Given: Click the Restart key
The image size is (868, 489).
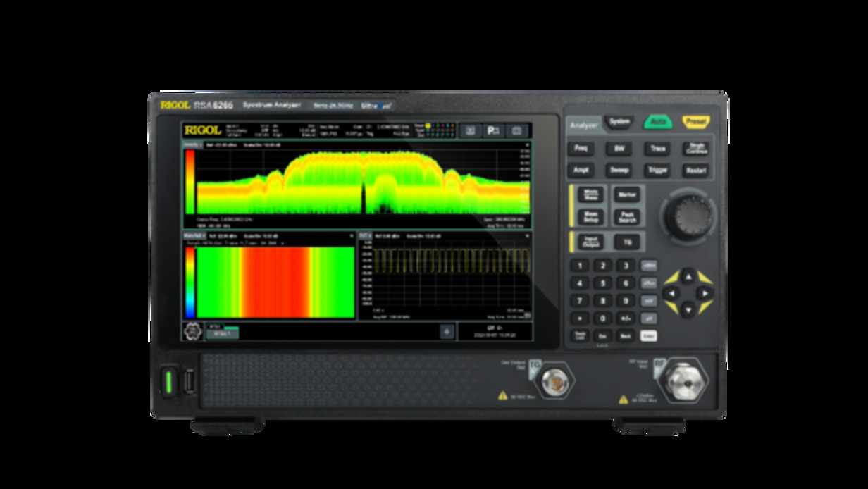Looking at the screenshot, I should 695,171.
